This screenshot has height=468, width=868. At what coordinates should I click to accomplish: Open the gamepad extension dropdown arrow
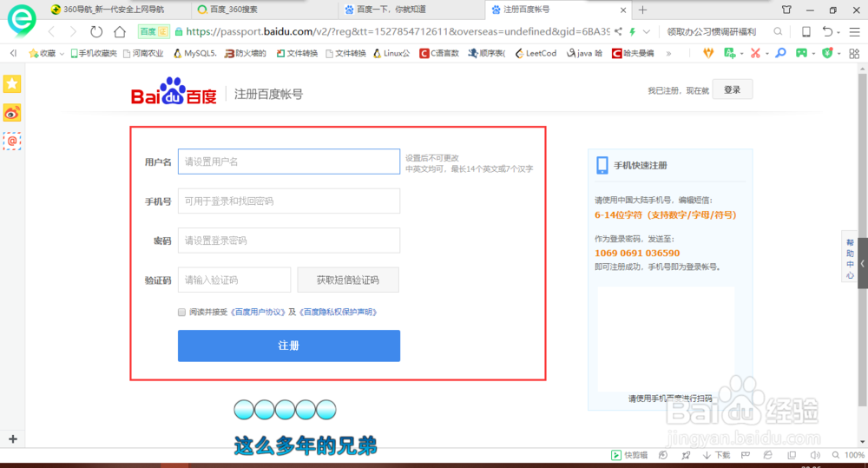pos(813,55)
